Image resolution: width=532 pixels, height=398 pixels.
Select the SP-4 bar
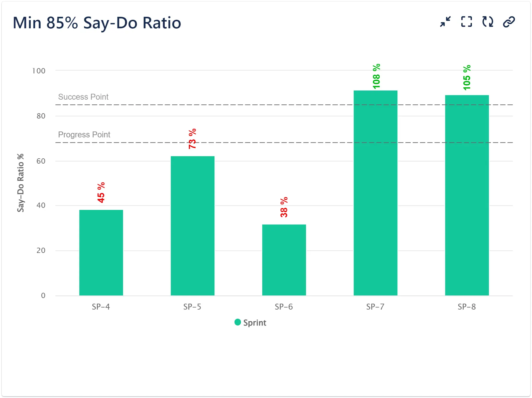pyautogui.click(x=101, y=252)
